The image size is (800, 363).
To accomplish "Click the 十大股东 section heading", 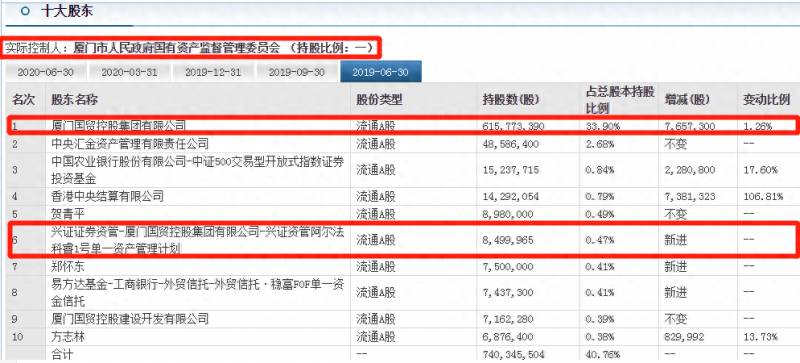I will (67, 11).
